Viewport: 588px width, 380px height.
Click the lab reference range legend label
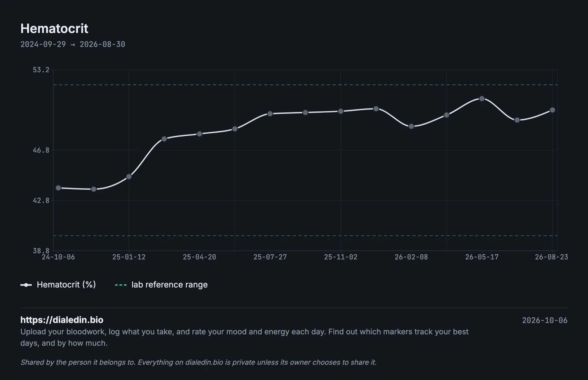169,285
